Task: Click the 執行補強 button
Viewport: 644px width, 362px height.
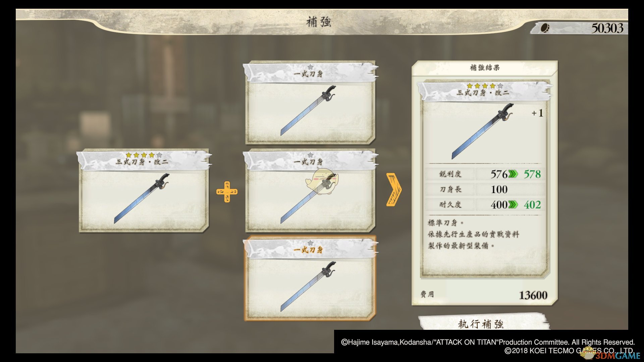Action: [x=482, y=322]
